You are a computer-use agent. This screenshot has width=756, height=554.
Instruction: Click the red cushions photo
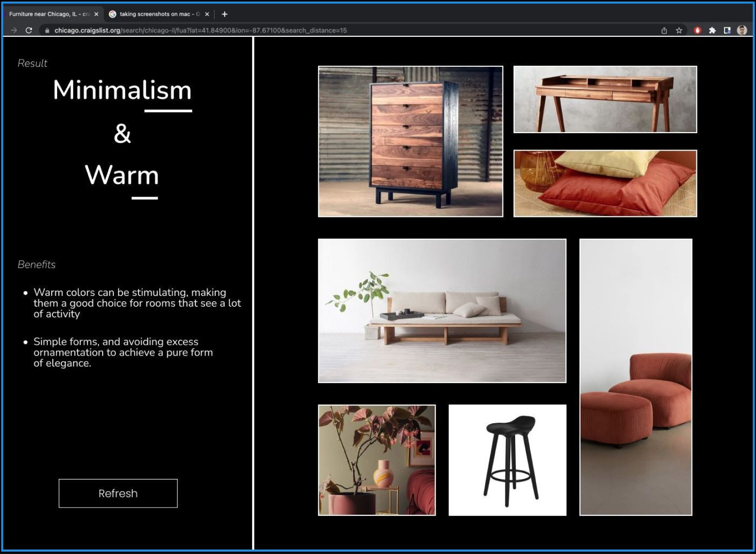point(605,183)
